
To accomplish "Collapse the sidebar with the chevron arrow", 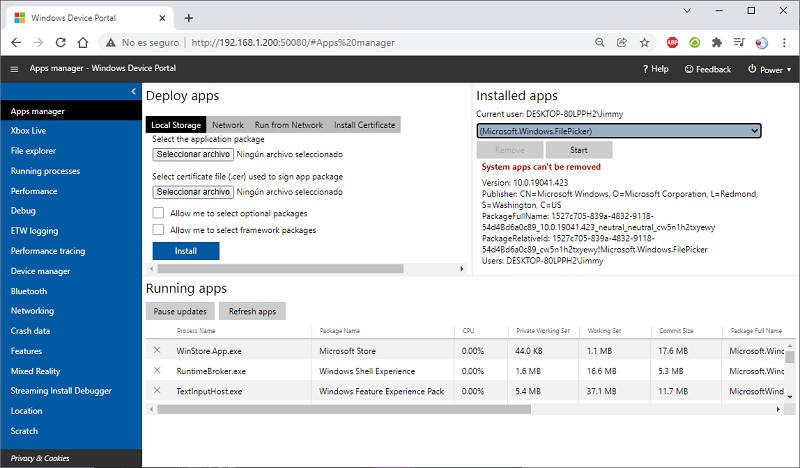I will (134, 91).
